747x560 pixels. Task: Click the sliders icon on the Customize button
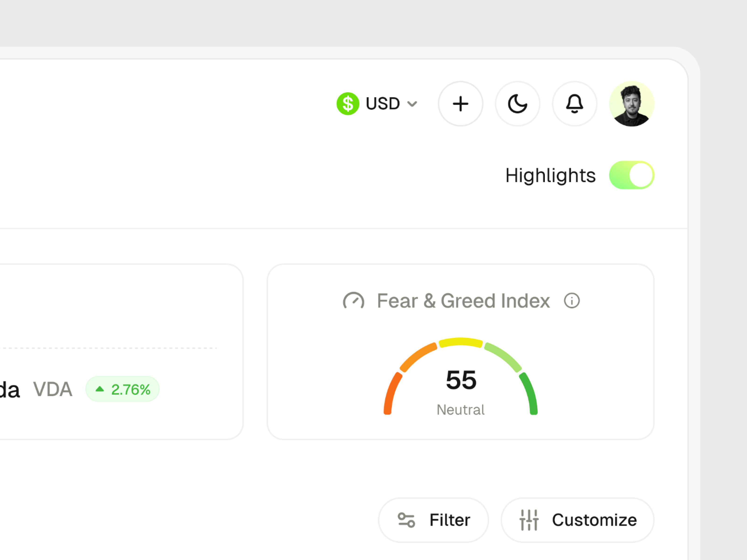(x=529, y=520)
